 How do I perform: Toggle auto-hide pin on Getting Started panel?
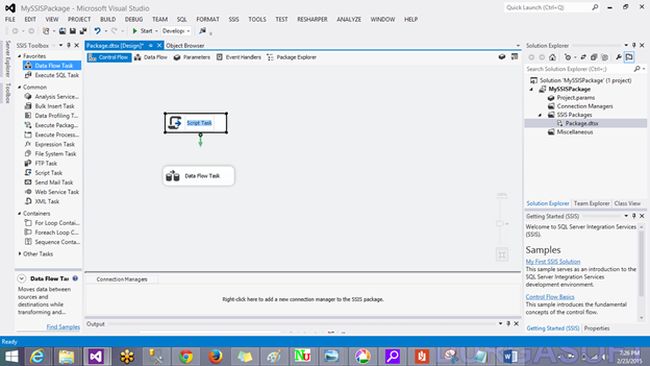click(x=634, y=216)
